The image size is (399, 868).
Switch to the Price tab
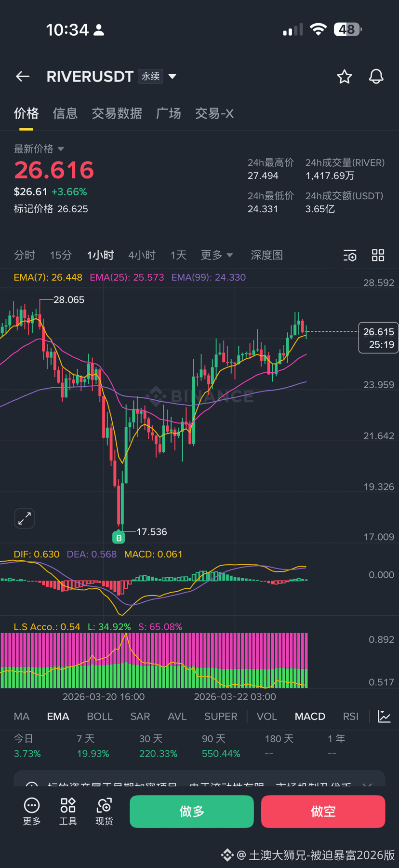coord(26,113)
